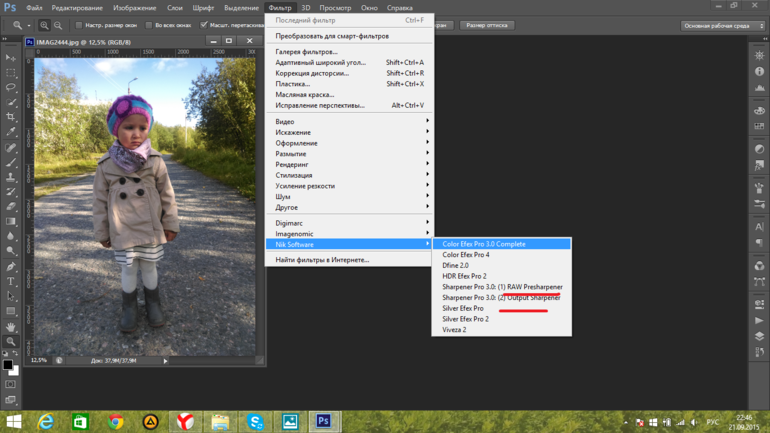The image size is (770, 433).
Task: Click the zoom percentage field in status bar
Action: coord(39,360)
